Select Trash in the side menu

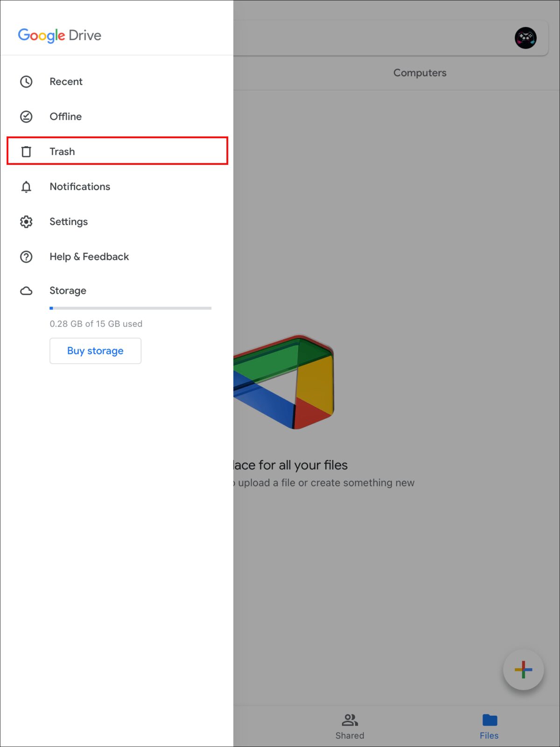(x=62, y=152)
